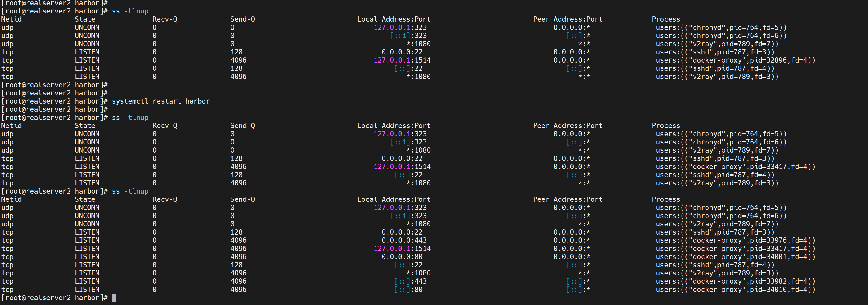This screenshot has width=868, height=305.
Task: Click the first ss -tlnup command at top
Action: pyautogui.click(x=130, y=11)
